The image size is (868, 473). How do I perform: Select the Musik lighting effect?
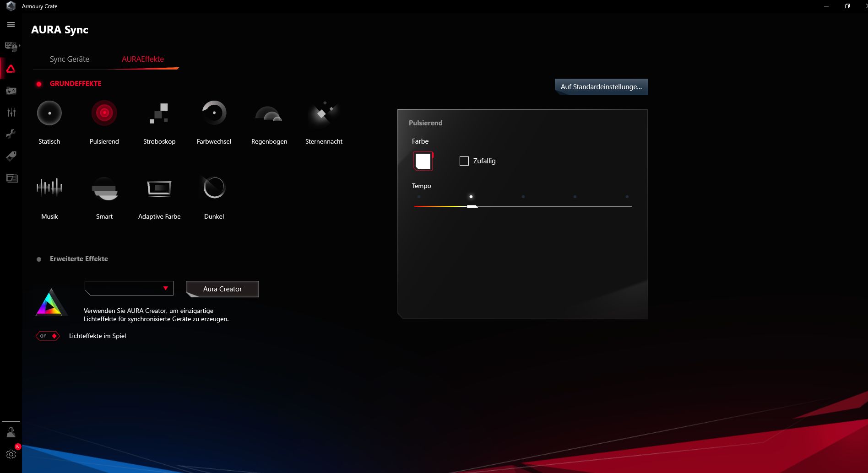[x=49, y=188]
